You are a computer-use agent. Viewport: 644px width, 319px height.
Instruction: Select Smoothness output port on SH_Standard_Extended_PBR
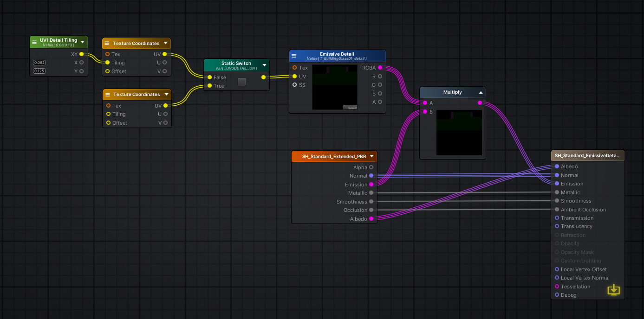(x=371, y=202)
